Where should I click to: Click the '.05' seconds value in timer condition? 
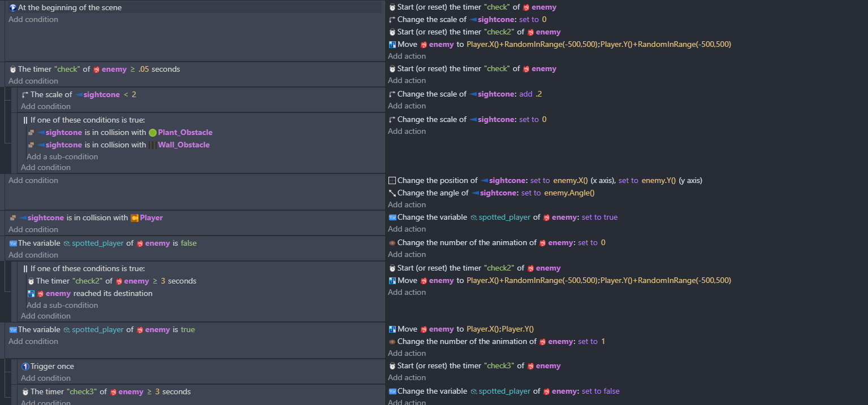coord(143,69)
